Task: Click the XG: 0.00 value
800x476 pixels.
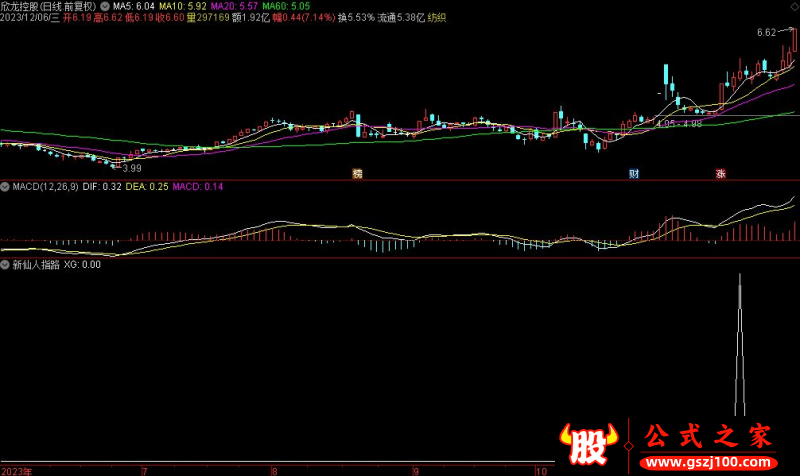Action: pos(82,264)
